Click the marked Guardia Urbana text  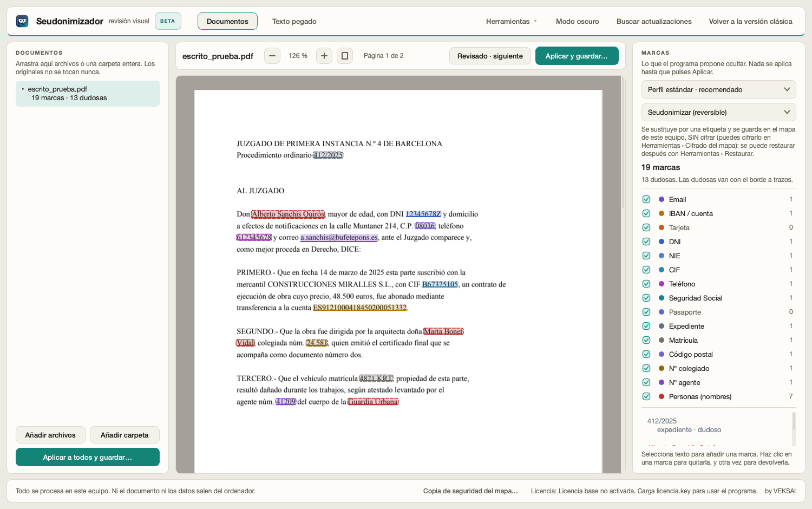[373, 402]
